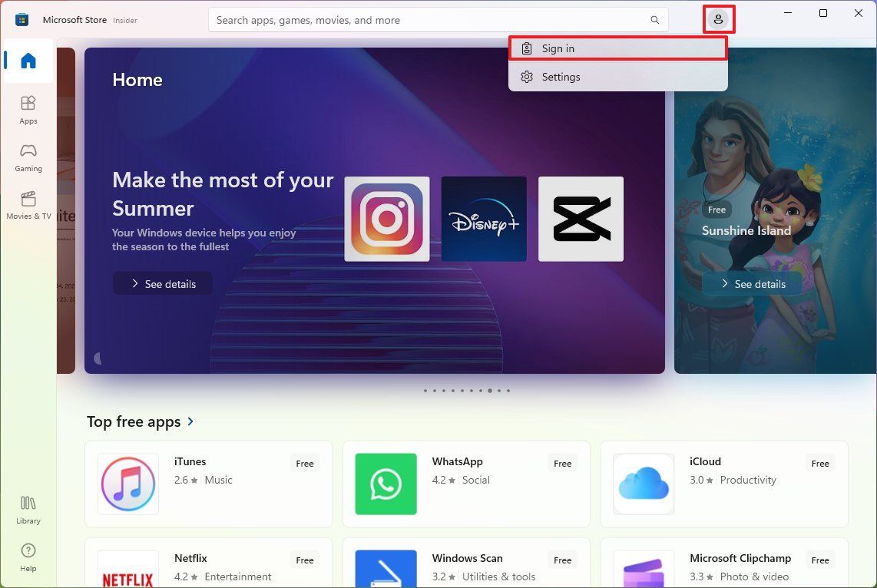877x588 pixels.
Task: Open the Instagram app tile
Action: (x=387, y=219)
